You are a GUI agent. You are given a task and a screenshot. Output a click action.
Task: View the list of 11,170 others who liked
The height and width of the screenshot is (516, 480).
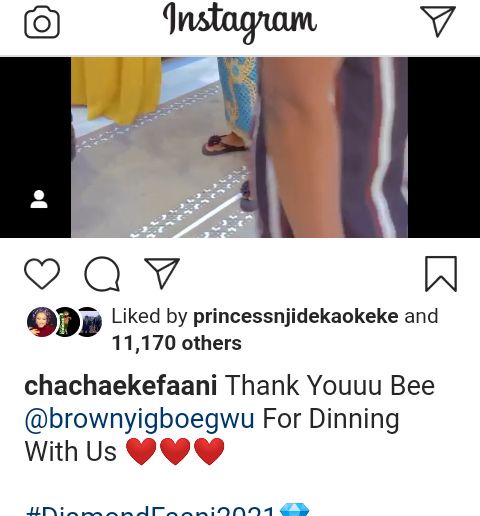(177, 343)
